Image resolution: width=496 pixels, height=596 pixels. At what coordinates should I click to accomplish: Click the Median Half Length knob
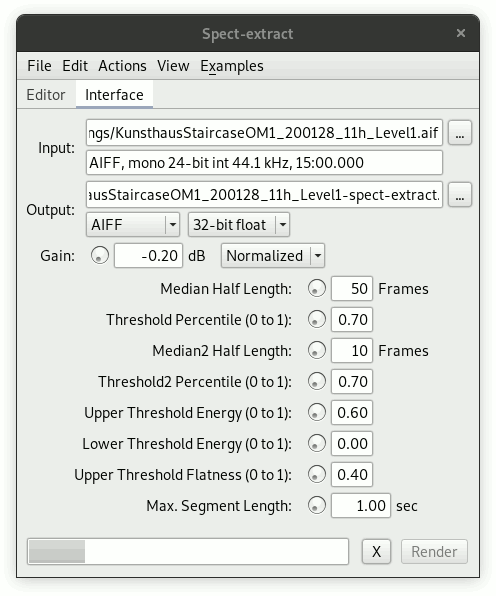(317, 288)
